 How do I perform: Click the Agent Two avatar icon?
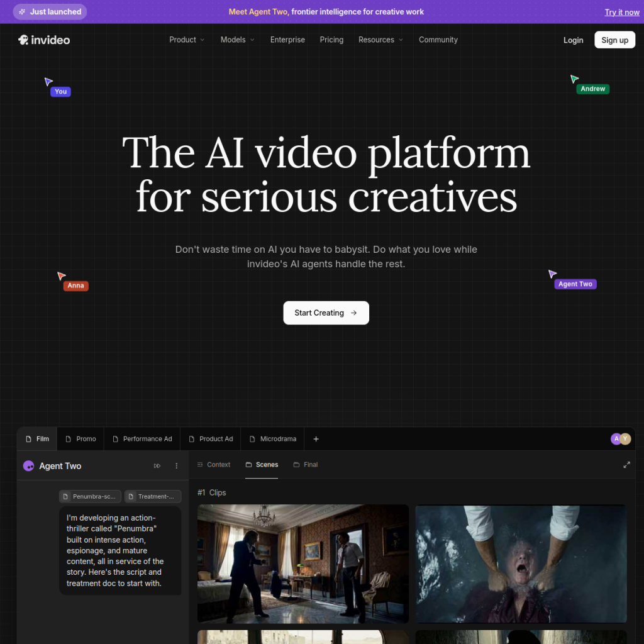(x=28, y=466)
